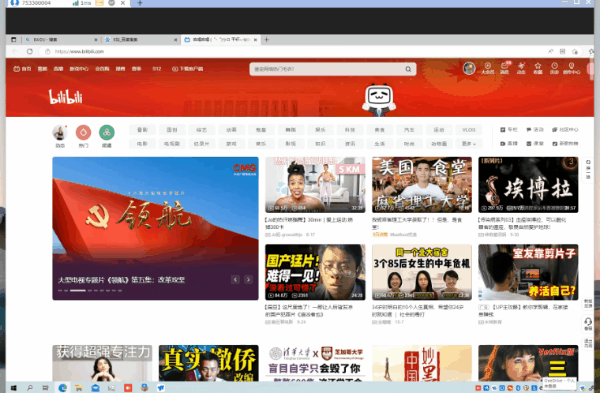Open the 领航 carousel banner

(x=155, y=228)
